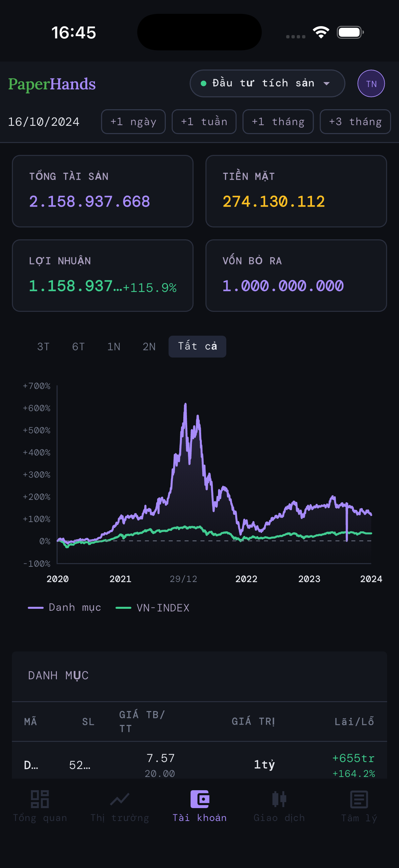The width and height of the screenshot is (399, 868).
Task: Tap the PaperHands logo
Action: point(52,84)
